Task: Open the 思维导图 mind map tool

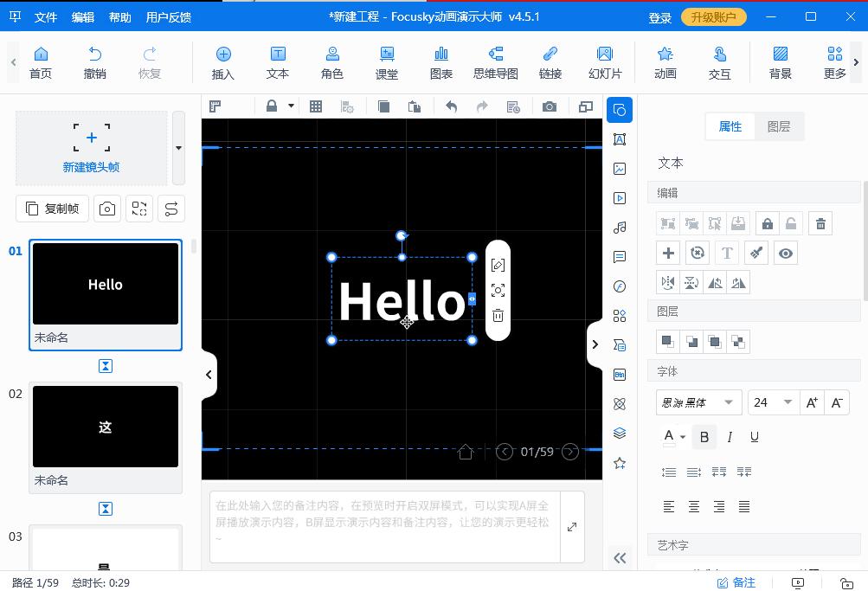Action: click(495, 62)
